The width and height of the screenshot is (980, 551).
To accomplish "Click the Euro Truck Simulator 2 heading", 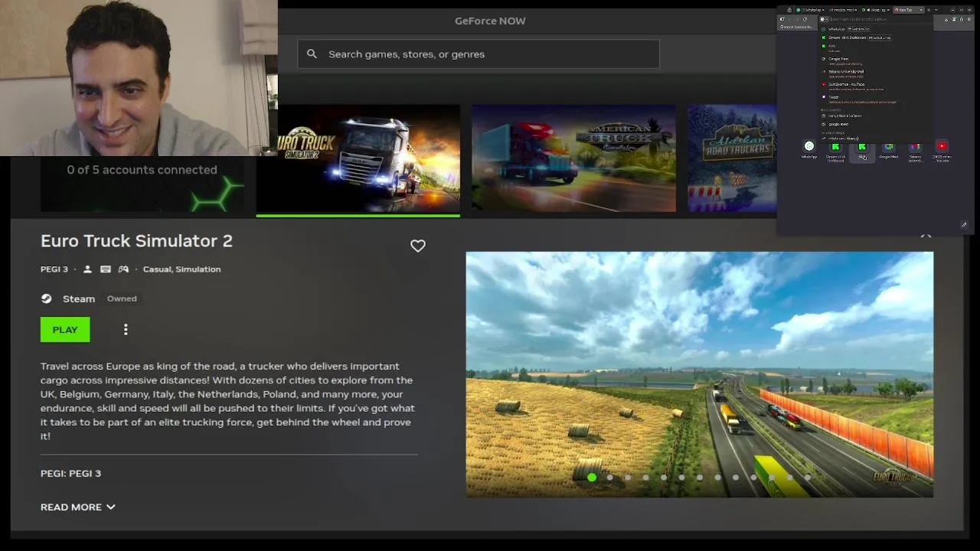I will point(136,241).
